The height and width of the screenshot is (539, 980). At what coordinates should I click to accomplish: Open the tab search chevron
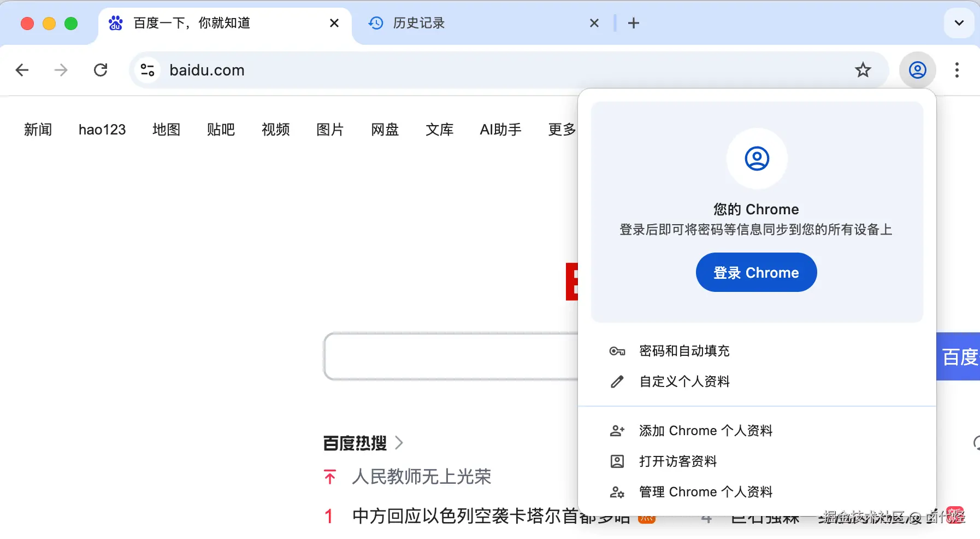click(958, 23)
